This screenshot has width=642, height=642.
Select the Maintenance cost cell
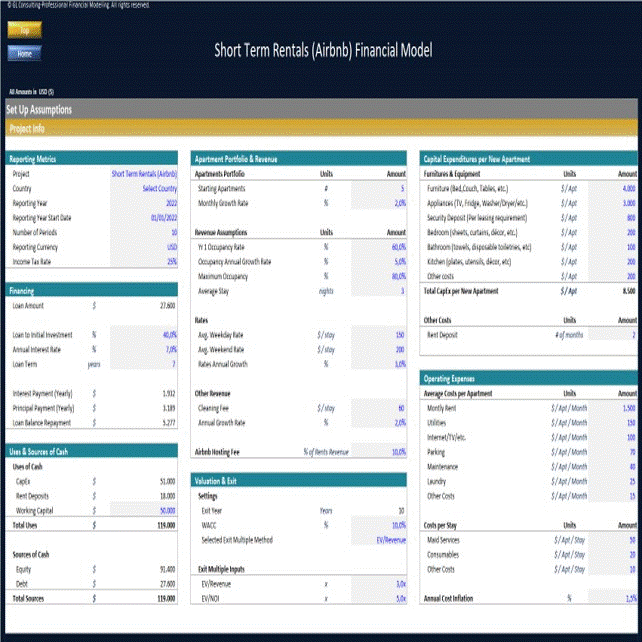613,467
